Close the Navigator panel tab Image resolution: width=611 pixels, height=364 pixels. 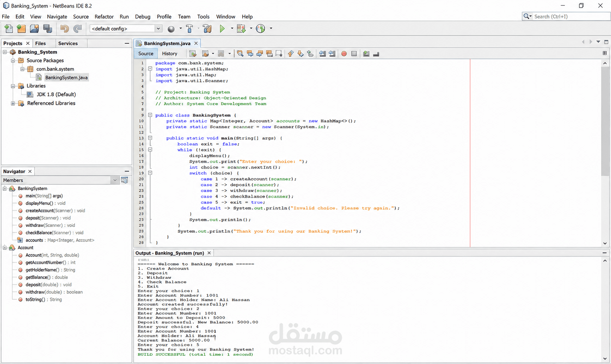[30, 171]
